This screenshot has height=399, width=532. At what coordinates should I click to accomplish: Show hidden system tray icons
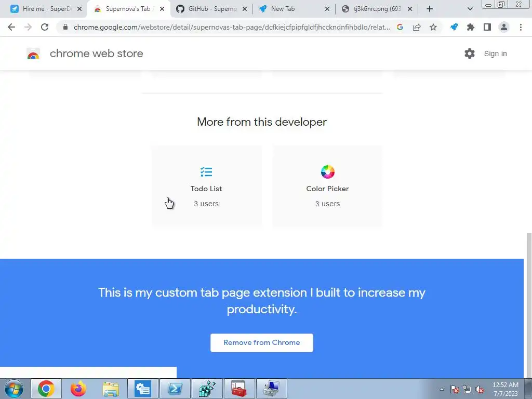coord(442,389)
